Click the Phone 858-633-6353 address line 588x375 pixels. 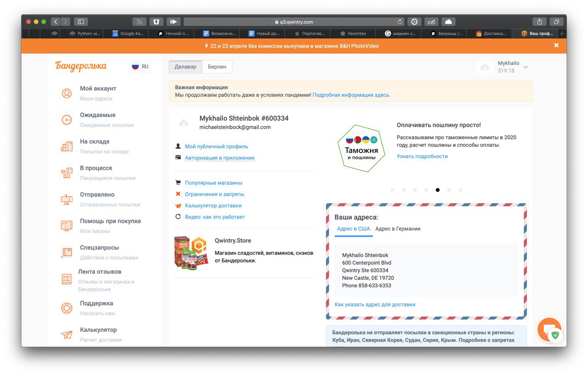click(367, 285)
